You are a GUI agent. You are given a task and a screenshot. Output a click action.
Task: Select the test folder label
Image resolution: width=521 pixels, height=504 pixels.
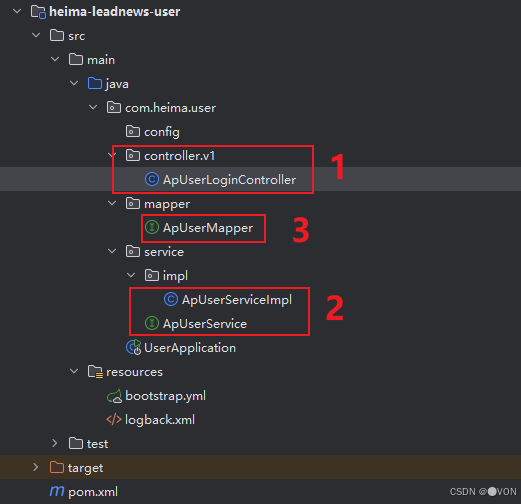[x=98, y=444]
